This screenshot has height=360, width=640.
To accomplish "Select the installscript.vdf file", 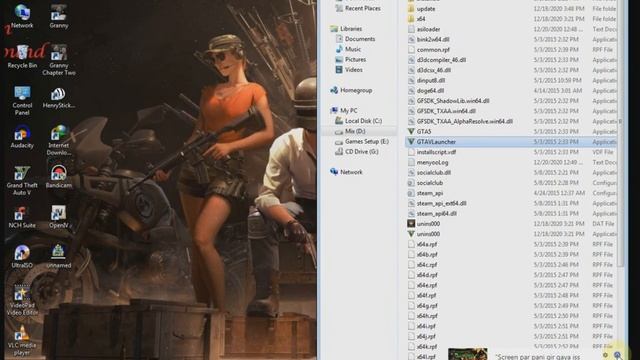I will [432, 152].
